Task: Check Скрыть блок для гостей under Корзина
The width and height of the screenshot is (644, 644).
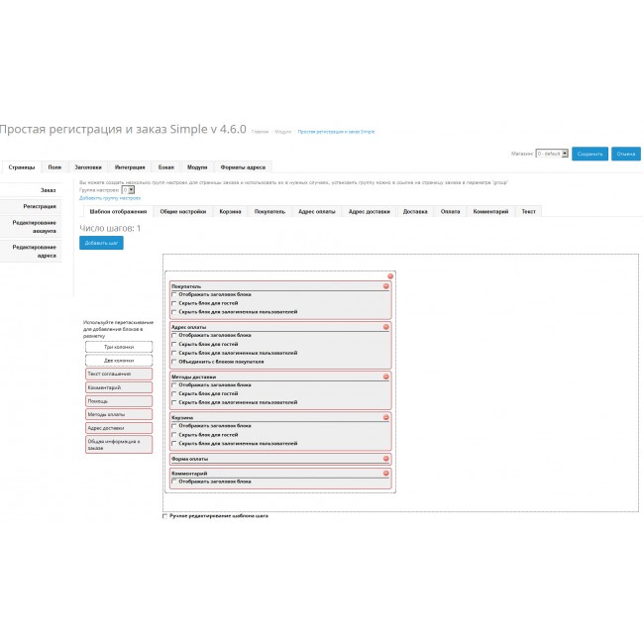Action: pos(174,435)
